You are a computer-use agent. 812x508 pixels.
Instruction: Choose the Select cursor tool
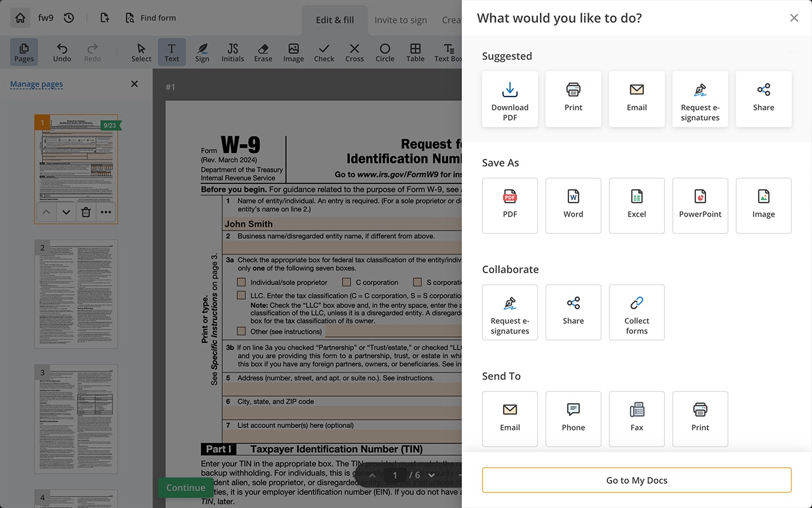141,52
